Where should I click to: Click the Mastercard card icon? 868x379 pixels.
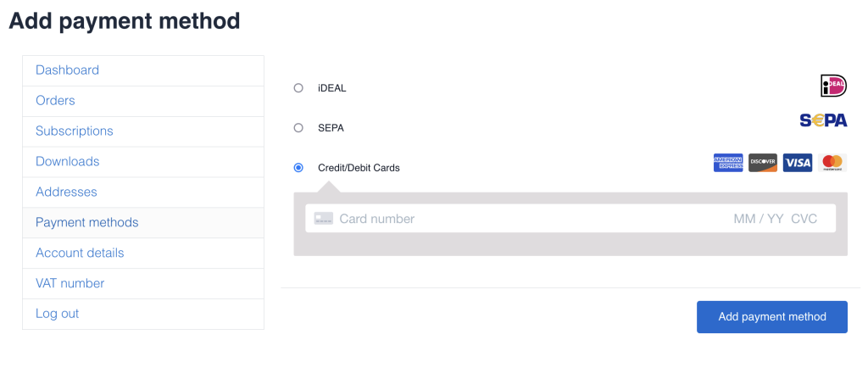832,163
